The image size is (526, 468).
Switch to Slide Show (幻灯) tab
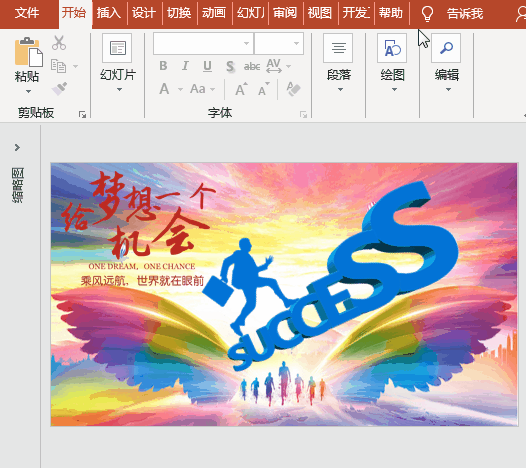click(250, 13)
